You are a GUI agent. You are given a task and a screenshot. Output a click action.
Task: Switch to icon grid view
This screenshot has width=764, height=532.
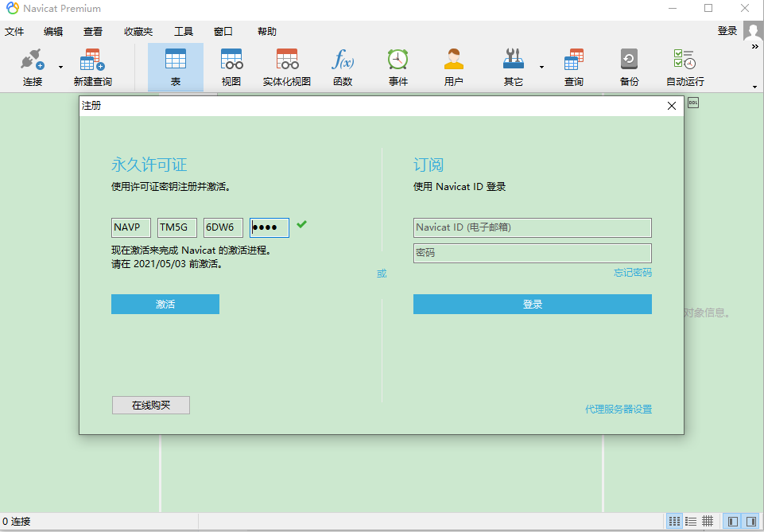(674, 522)
